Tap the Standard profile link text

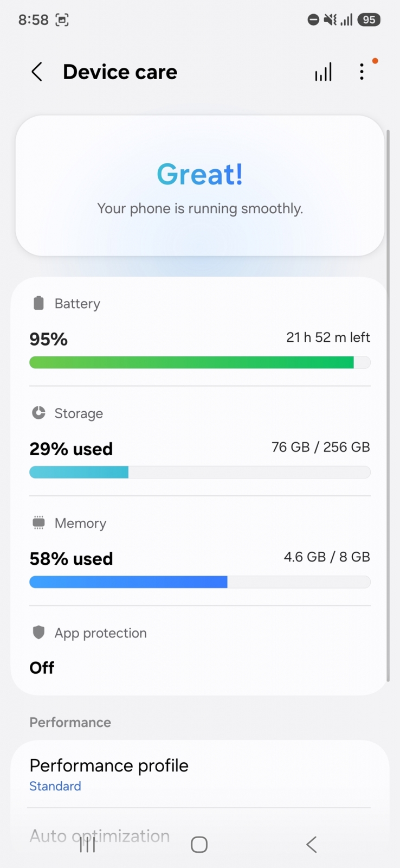pyautogui.click(x=55, y=786)
